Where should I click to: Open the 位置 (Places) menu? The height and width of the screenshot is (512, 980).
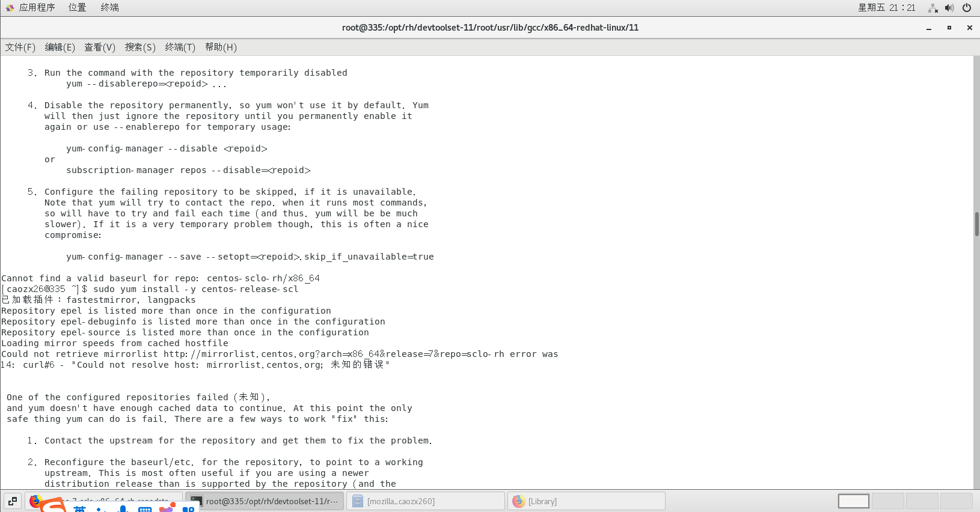(x=77, y=7)
